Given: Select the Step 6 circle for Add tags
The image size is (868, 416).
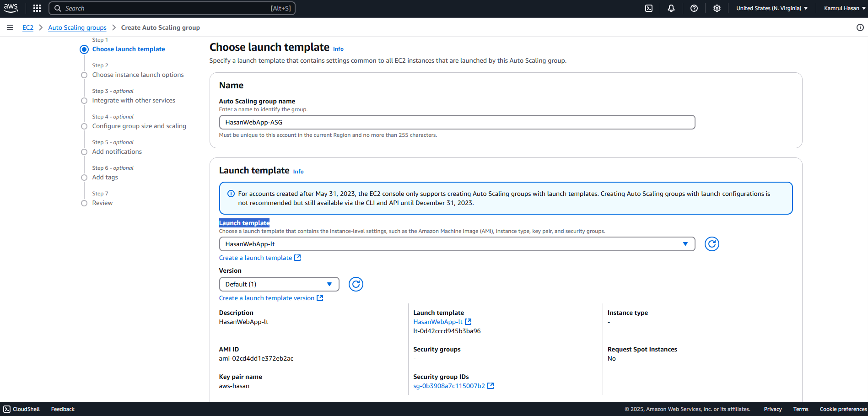Looking at the screenshot, I should [84, 178].
